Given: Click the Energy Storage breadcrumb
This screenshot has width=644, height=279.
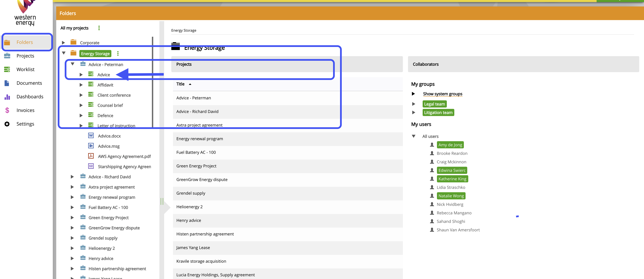Looking at the screenshot, I should pos(184,30).
